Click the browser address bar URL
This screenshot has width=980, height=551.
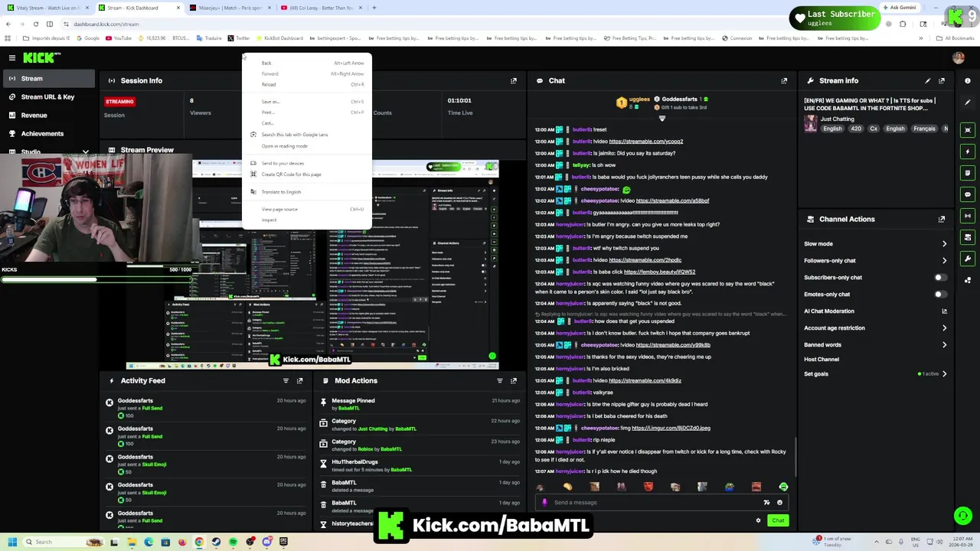pyautogui.click(x=106, y=24)
